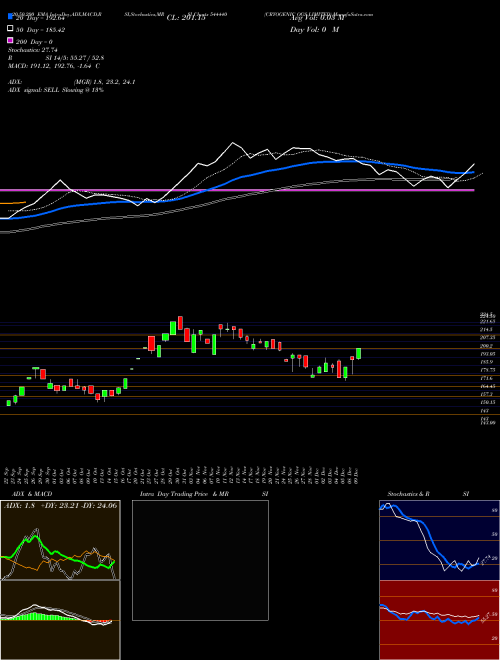Select the '50 Day - 185.42' legend text
This screenshot has width=500, height=660.
[40, 30]
